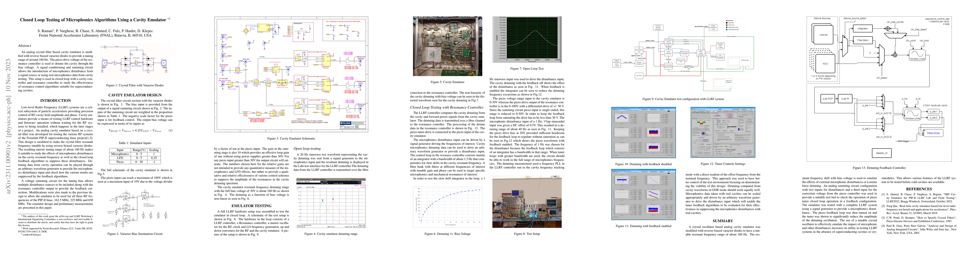The image size is (980, 254).
Task: Open the Figure 2 varactor bias summation circuit
Action: 135,209
